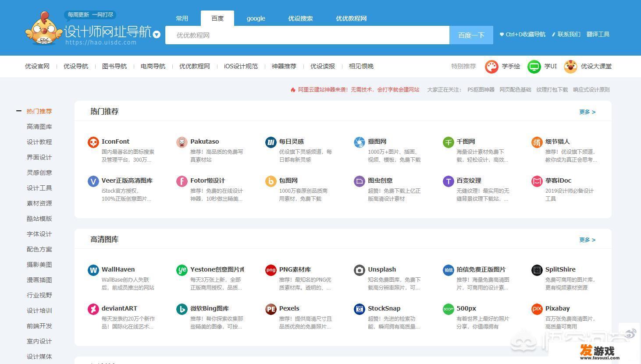641x364 pixels.
Task: Open 图书导航 in the navigation bar
Action: tap(114, 66)
